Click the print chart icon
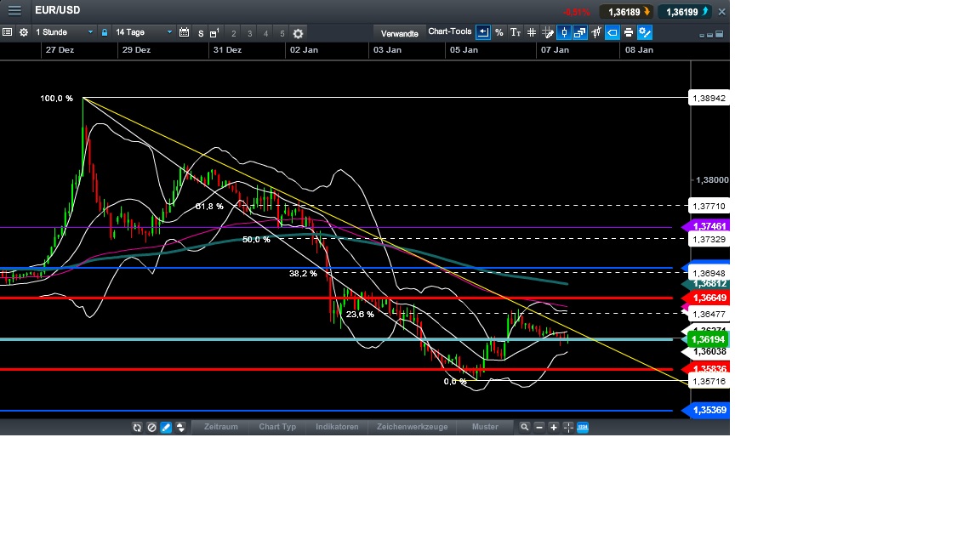The image size is (980, 551). [628, 32]
